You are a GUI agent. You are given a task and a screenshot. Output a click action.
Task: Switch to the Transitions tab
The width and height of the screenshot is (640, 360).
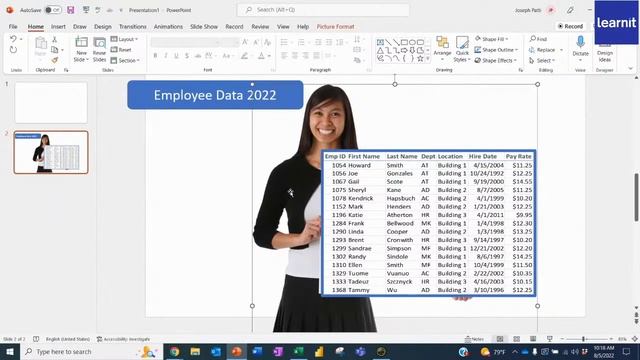coord(133,27)
